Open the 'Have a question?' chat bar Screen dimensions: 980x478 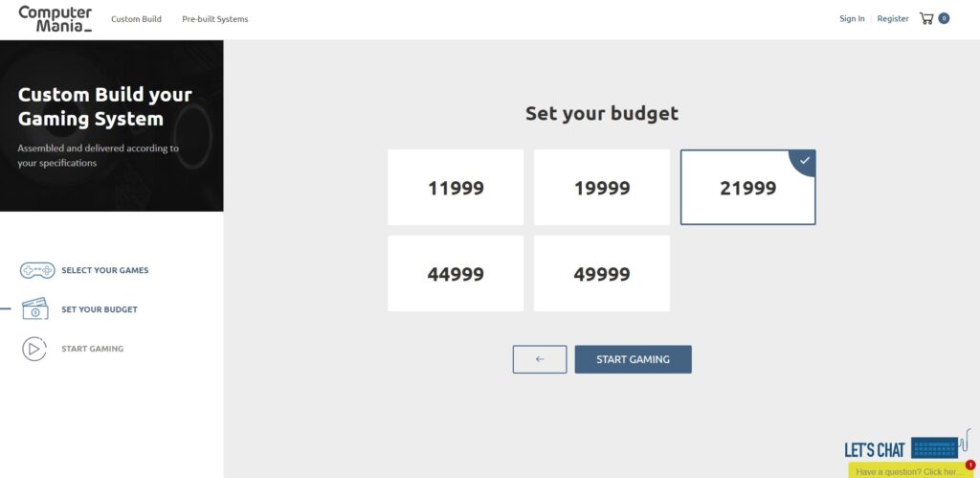(x=908, y=471)
